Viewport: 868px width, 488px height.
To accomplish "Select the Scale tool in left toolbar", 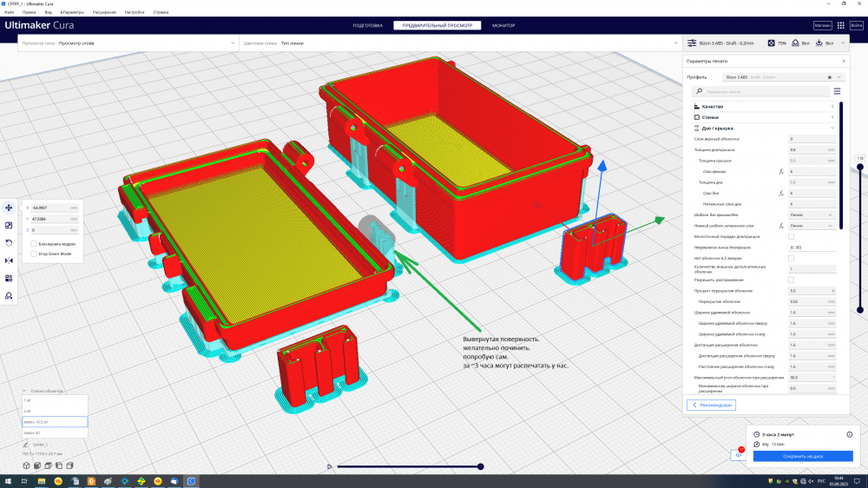I will 9,225.
